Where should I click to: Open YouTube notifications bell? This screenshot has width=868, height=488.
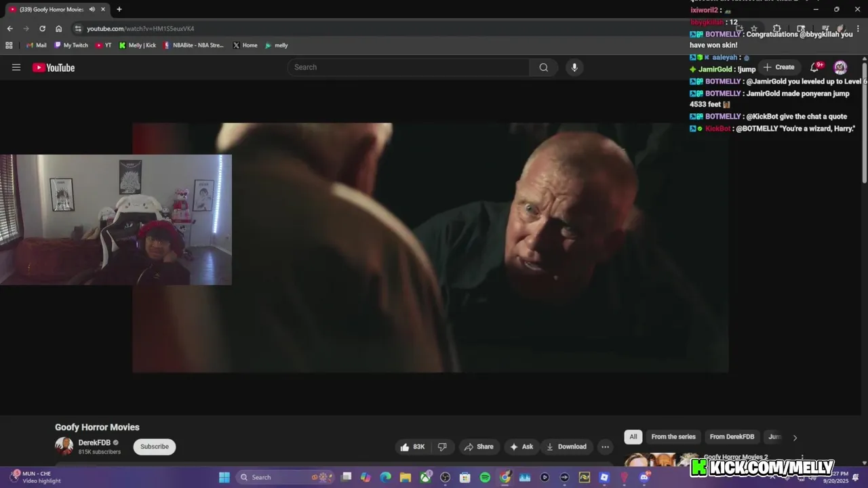(x=816, y=67)
